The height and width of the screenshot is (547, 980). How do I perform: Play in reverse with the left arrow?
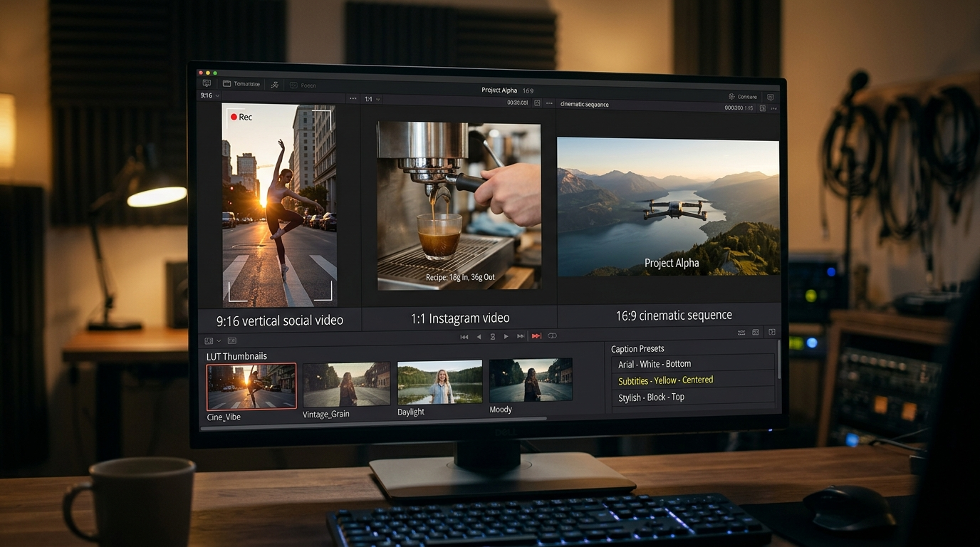coord(479,336)
